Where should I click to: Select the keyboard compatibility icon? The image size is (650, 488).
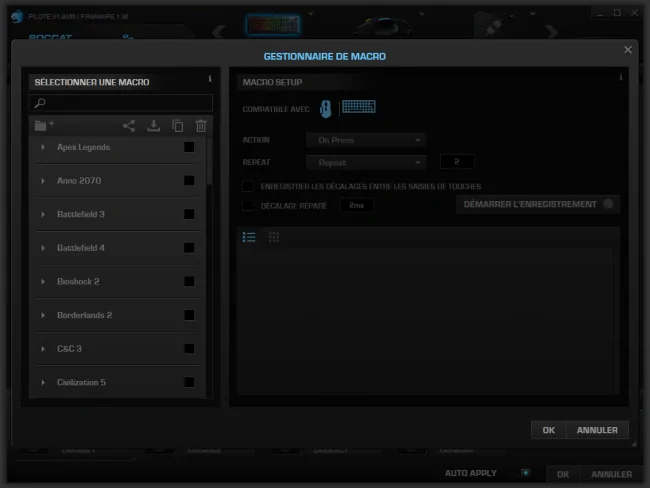coord(359,107)
